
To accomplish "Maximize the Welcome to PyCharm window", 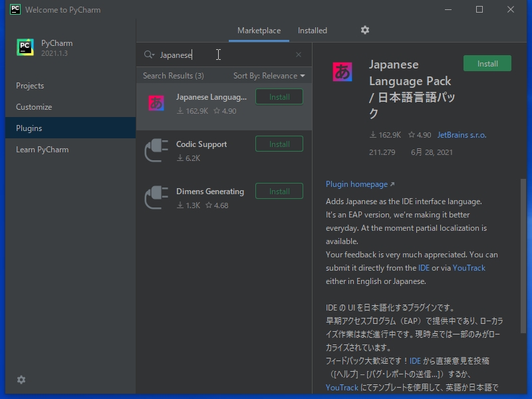I will coord(479,9).
